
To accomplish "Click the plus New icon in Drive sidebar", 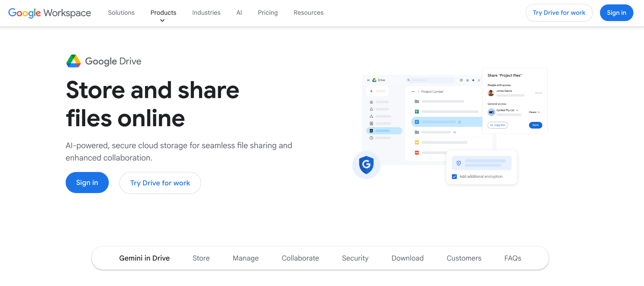I will (371, 91).
